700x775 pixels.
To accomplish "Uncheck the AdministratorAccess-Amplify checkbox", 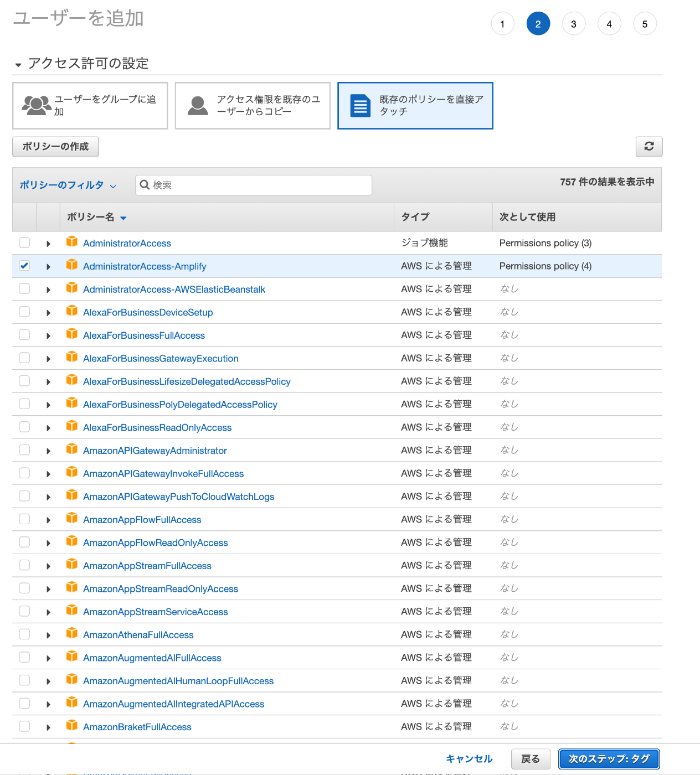I will coord(24,266).
